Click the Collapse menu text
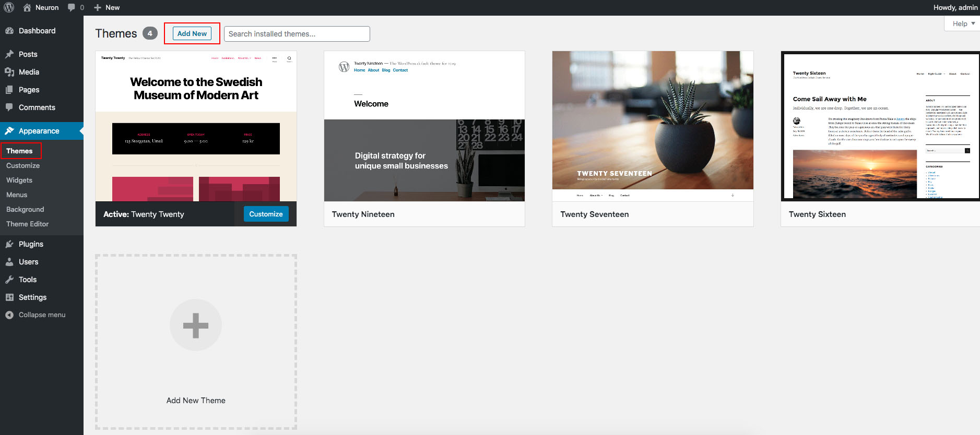 pyautogui.click(x=42, y=315)
